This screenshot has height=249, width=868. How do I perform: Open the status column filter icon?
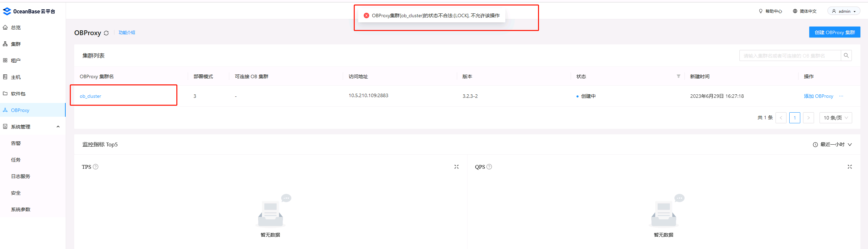click(x=678, y=76)
